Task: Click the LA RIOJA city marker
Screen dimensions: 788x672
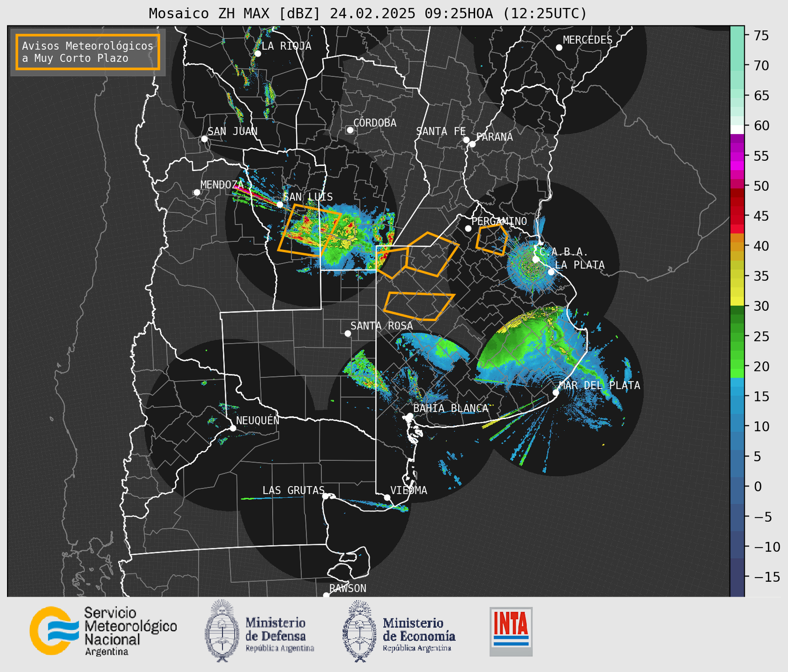Action: coord(257,54)
